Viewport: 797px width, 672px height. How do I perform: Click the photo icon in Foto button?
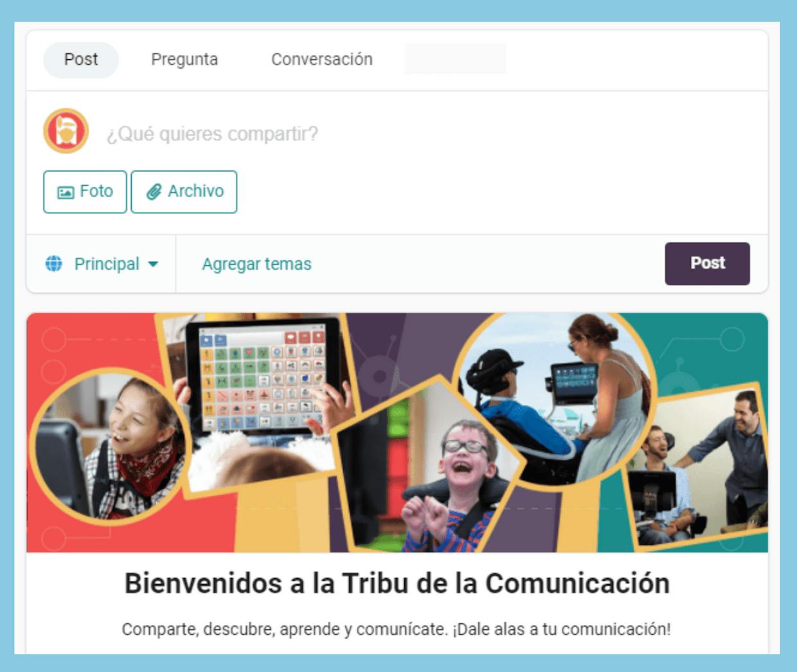click(66, 192)
